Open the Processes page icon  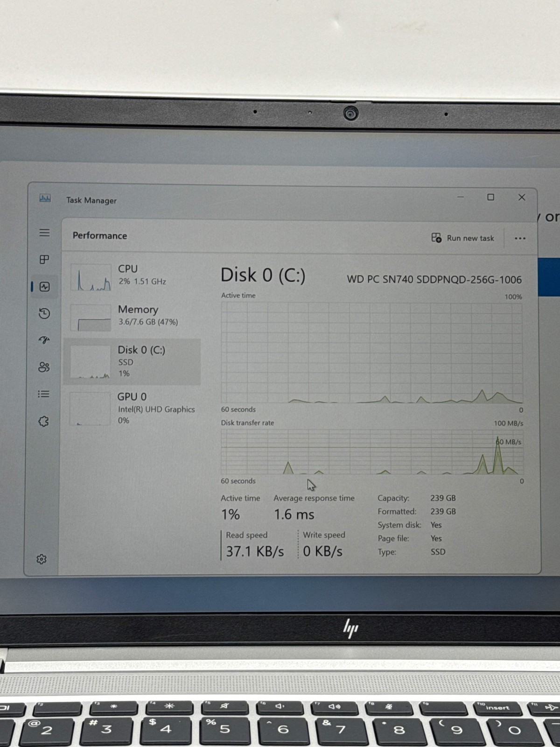pyautogui.click(x=44, y=260)
